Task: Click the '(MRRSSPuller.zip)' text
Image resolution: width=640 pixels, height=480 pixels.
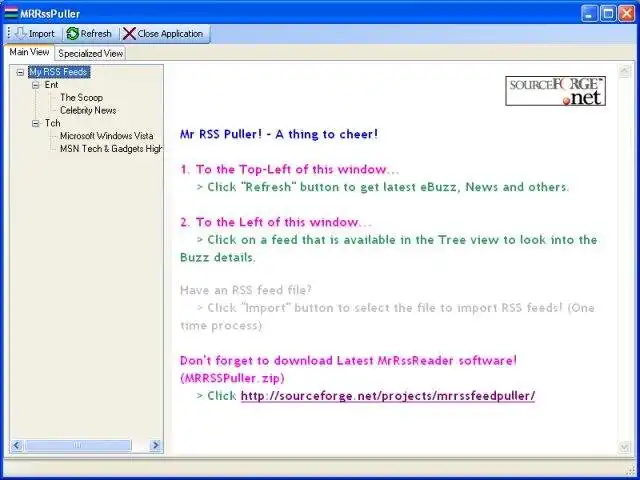Action: [x=232, y=378]
